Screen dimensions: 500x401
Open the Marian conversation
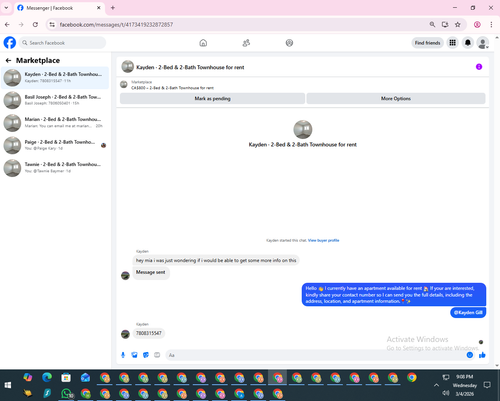coord(55,122)
